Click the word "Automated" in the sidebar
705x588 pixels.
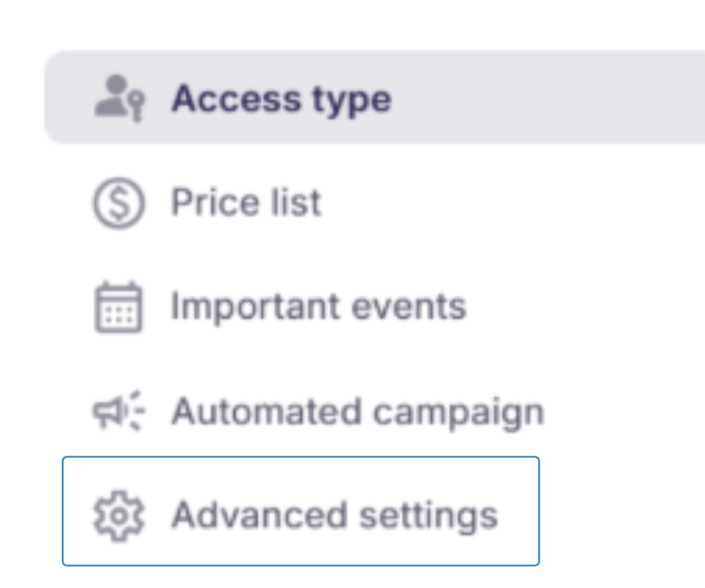[266, 411]
